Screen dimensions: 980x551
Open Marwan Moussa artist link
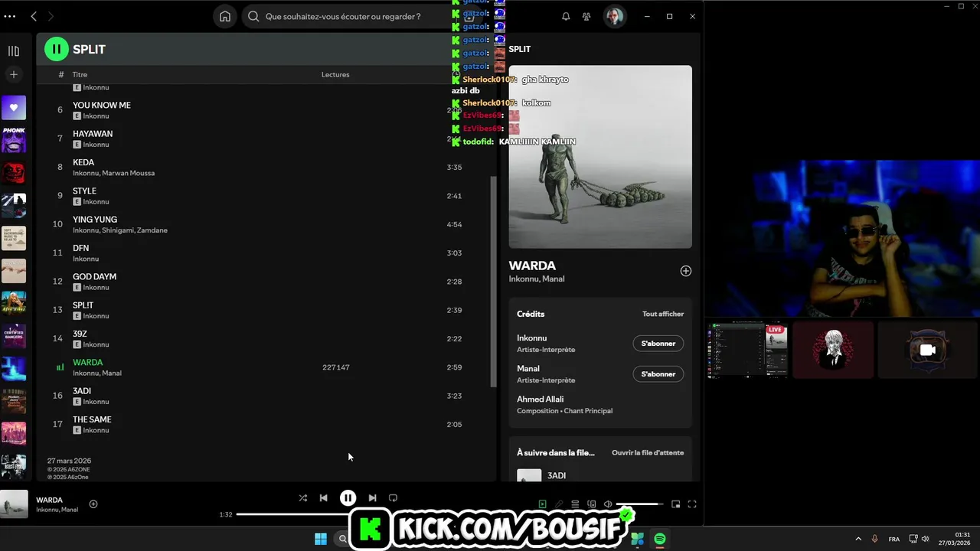tap(129, 173)
